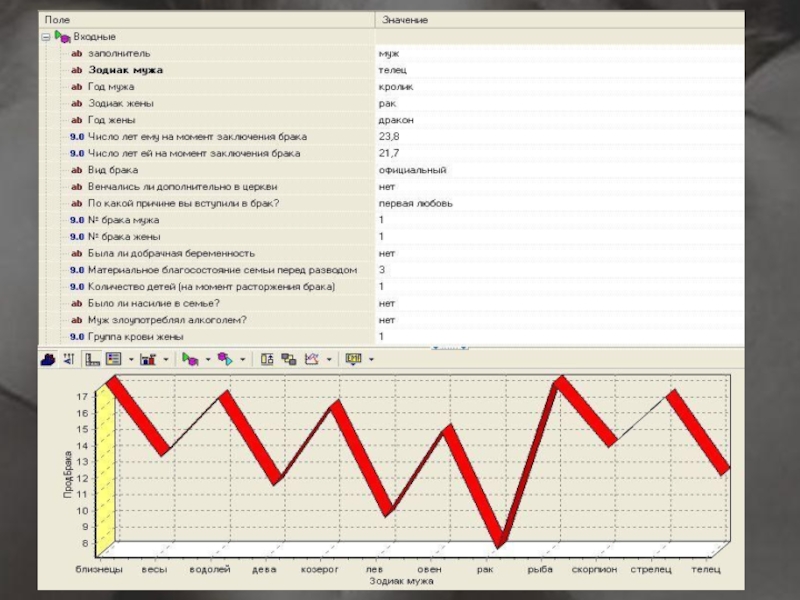Screen dimensions: 800x600
Task: Click the legend list icon in chart toolbar
Action: click(113, 358)
